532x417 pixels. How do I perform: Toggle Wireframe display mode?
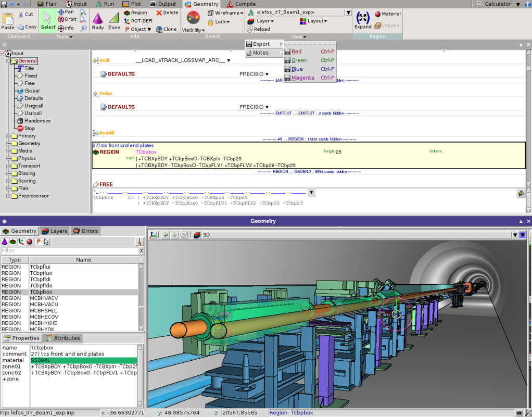click(227, 12)
